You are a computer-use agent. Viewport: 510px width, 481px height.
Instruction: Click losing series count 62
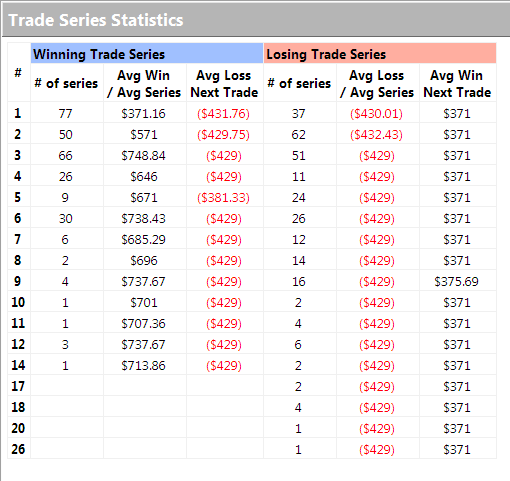[298, 135]
